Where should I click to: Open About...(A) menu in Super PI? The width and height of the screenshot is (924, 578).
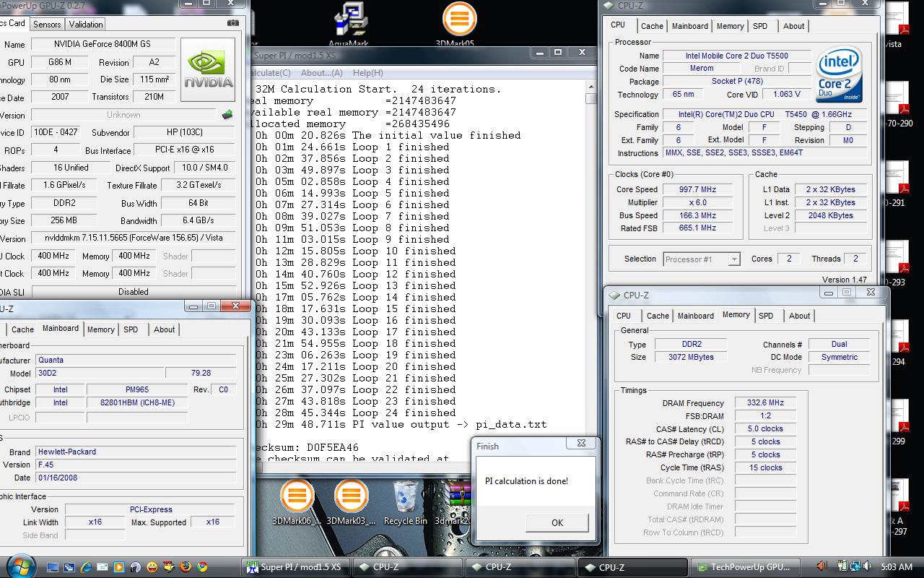[x=322, y=73]
